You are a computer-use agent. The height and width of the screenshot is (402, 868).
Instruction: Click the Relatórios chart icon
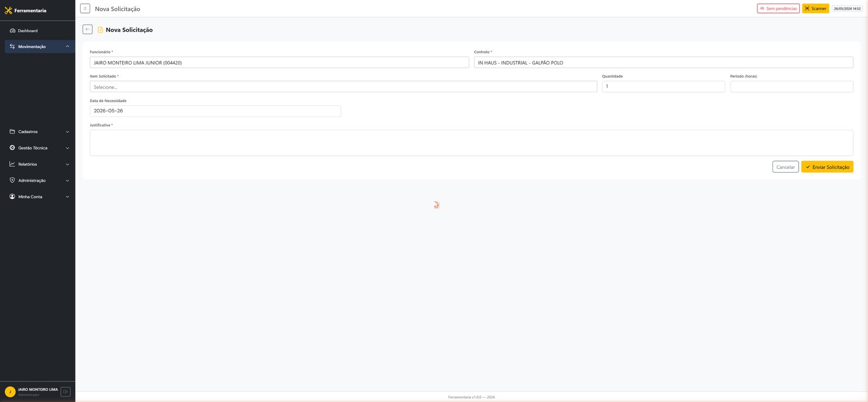pyautogui.click(x=12, y=164)
